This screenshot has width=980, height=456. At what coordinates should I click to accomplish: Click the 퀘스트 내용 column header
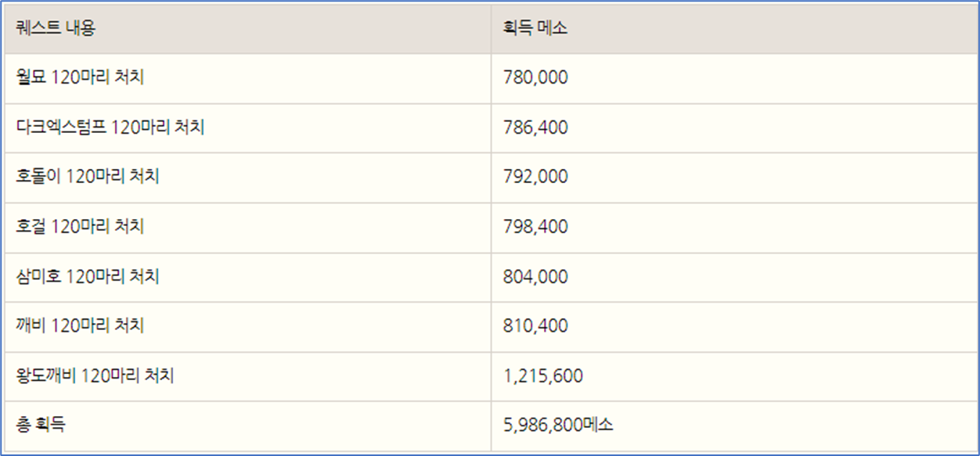(247, 29)
